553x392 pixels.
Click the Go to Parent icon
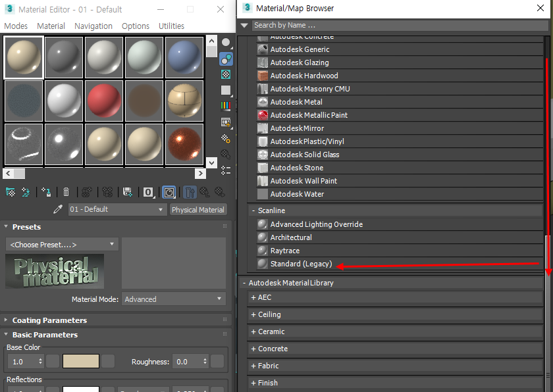(205, 192)
